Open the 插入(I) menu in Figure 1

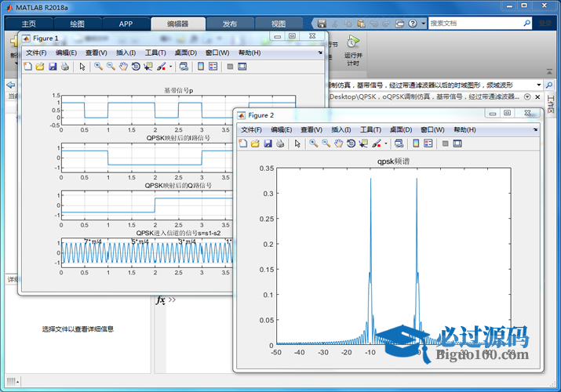coord(126,53)
